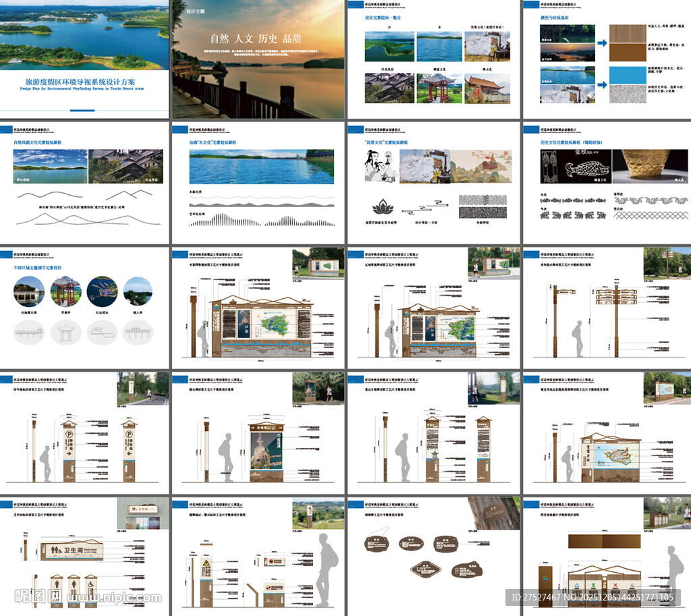691x616 pixels.
Task: Pick the gray granite texture swatch
Action: pos(628,94)
